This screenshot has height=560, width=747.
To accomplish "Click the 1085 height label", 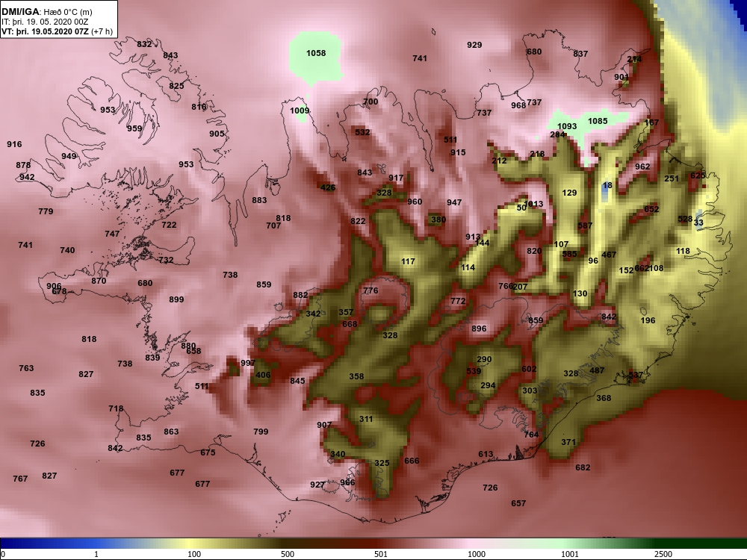I will [598, 121].
